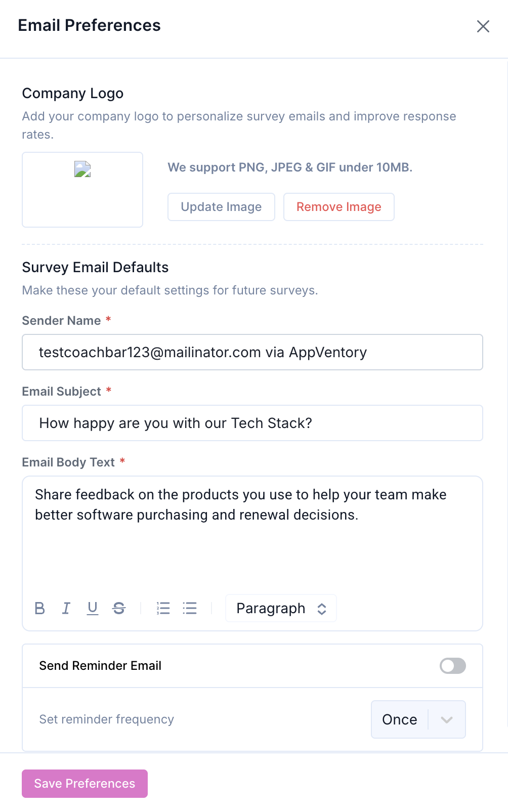
Task: Select the Once frequency value
Action: click(400, 719)
